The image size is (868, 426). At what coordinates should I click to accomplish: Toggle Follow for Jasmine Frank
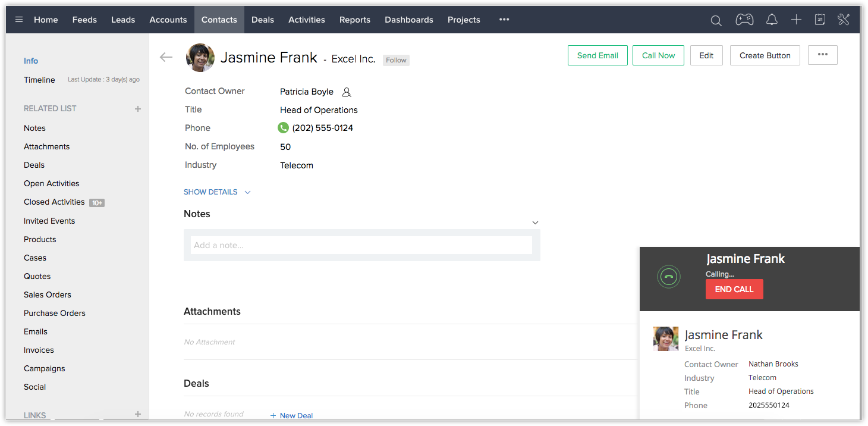click(396, 60)
